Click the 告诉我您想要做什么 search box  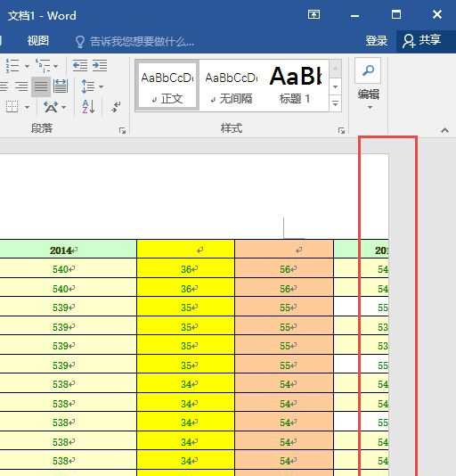click(134, 41)
